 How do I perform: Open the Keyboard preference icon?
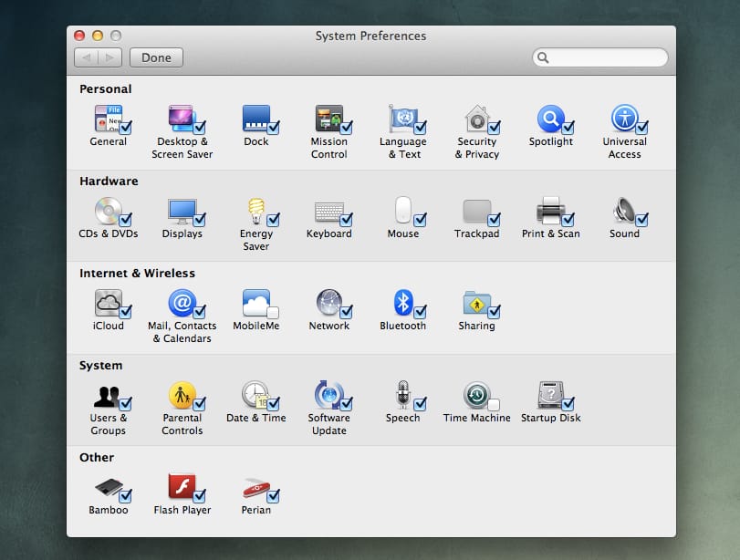(329, 212)
